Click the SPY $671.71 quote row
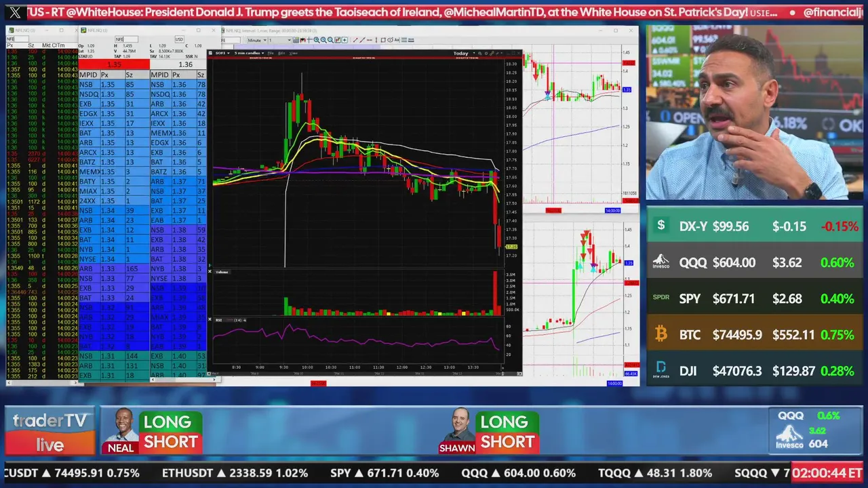The height and width of the screenshot is (488, 868). (x=755, y=298)
